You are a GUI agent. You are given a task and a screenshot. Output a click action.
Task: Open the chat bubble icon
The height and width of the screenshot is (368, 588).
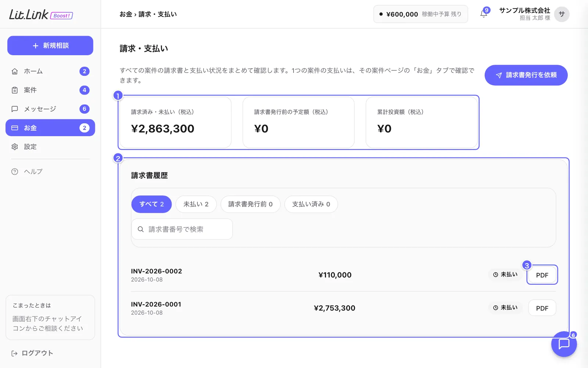click(564, 344)
